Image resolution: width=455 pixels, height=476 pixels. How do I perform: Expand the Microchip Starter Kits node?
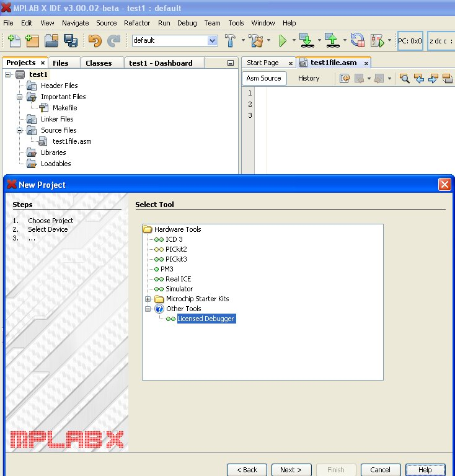coord(148,299)
